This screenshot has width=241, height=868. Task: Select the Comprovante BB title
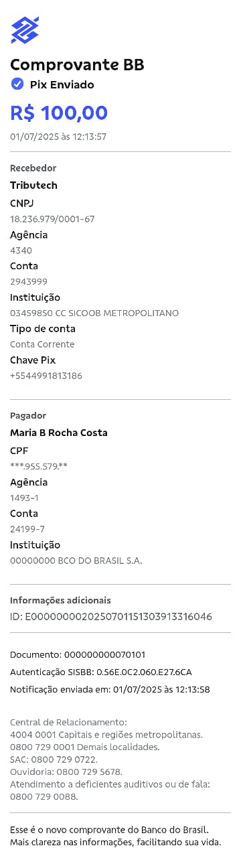(77, 64)
